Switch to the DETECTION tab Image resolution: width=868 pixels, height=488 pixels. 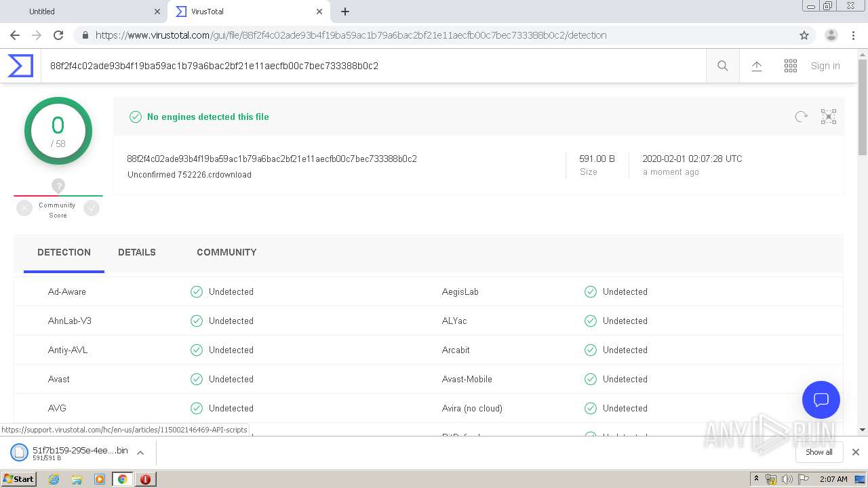[x=64, y=252]
